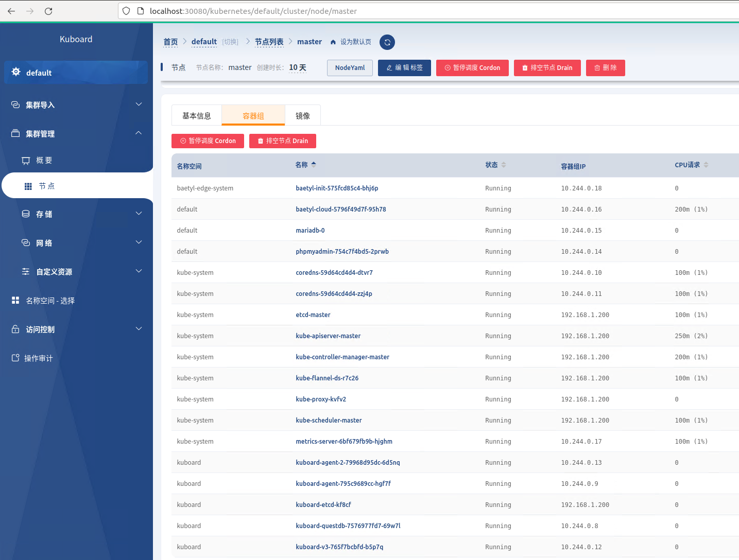Click the home icon next to 设为默认页
Viewport: 739px width, 560px height.
[x=333, y=42]
